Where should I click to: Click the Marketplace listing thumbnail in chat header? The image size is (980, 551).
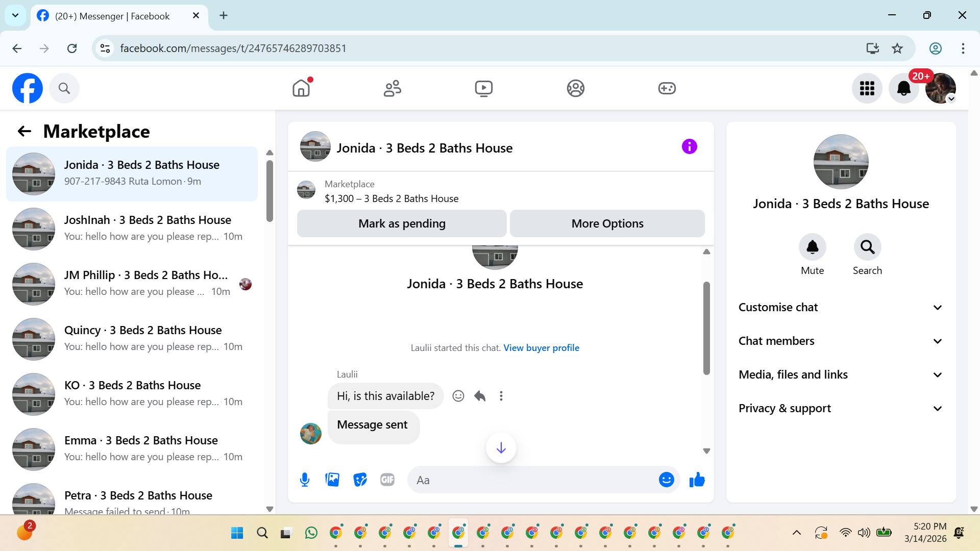point(306,190)
